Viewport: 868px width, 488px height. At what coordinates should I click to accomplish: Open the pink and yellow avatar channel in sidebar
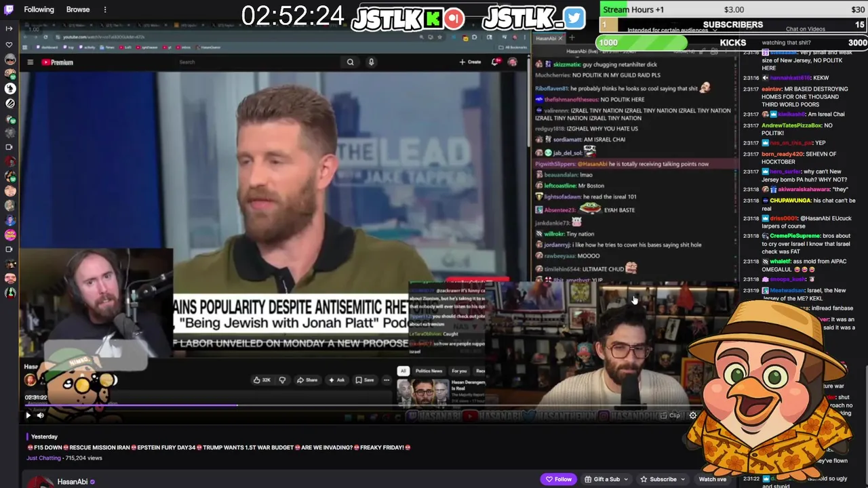10,235
